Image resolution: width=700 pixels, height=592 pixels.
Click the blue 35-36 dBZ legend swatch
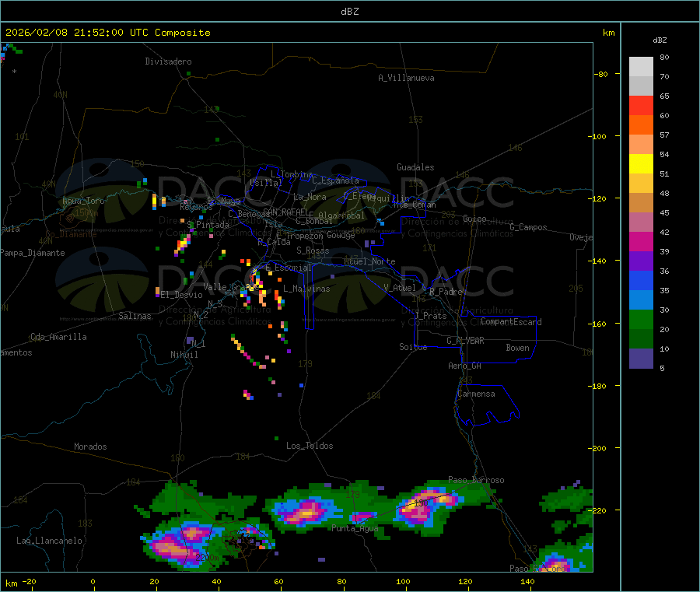tap(641, 280)
